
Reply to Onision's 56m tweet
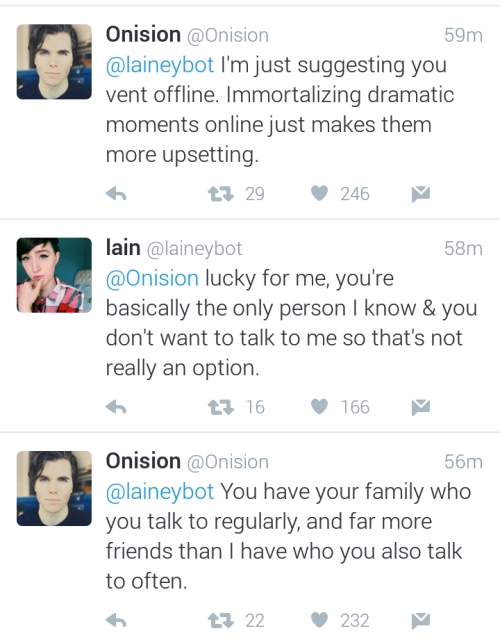click(116, 620)
